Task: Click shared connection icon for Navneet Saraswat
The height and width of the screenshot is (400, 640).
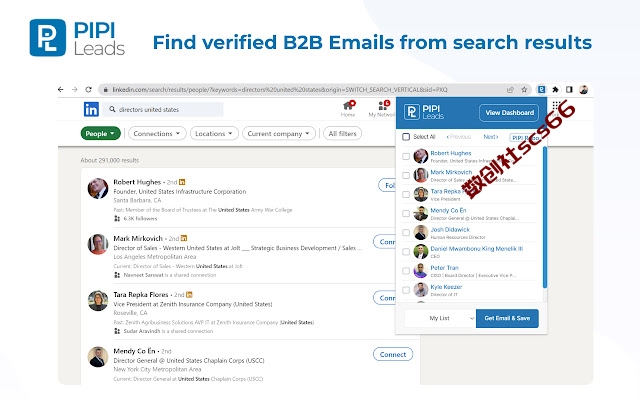Action: (x=117, y=275)
